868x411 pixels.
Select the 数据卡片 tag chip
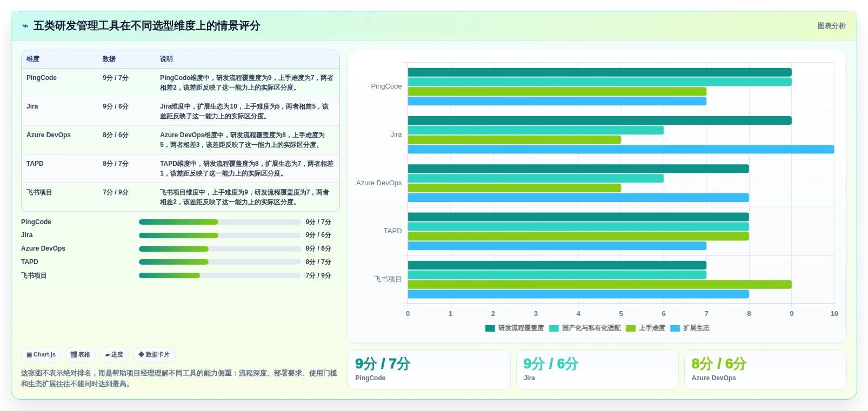(154, 355)
